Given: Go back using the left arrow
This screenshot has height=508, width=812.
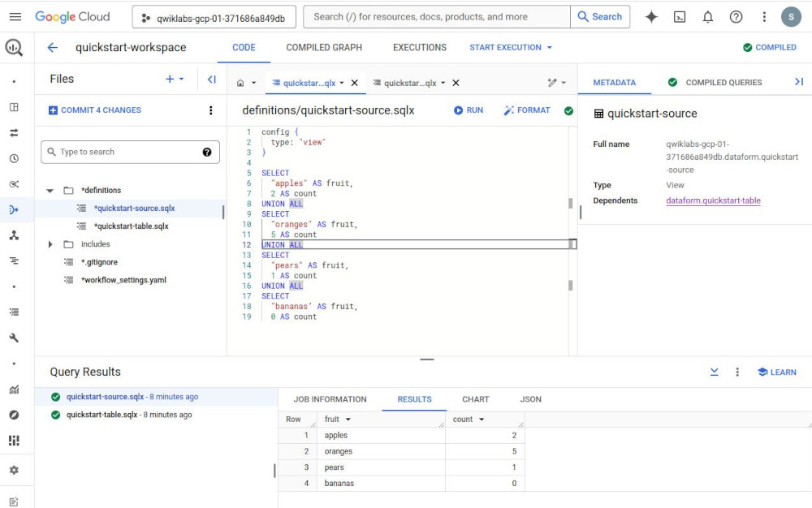Looking at the screenshot, I should [x=52, y=48].
